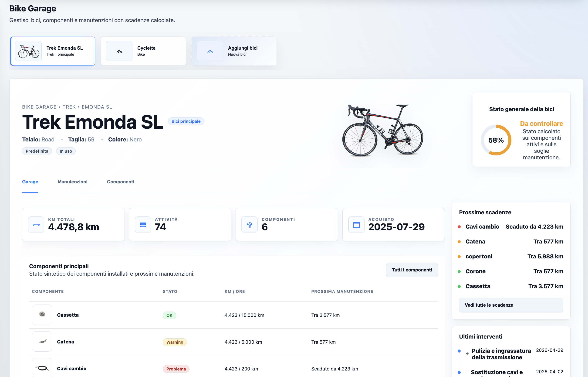The height and width of the screenshot is (377, 588).
Task: Click the '4.423 / 5.000 km' value
Action: pyautogui.click(x=243, y=342)
